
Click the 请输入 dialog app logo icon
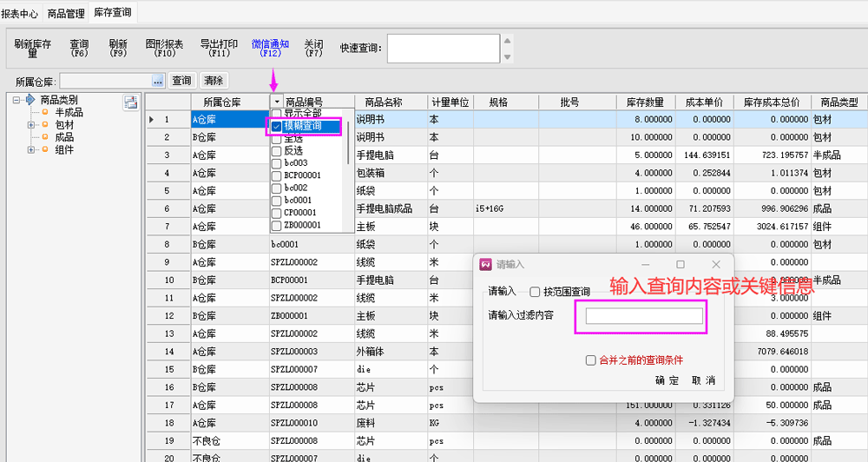486,264
